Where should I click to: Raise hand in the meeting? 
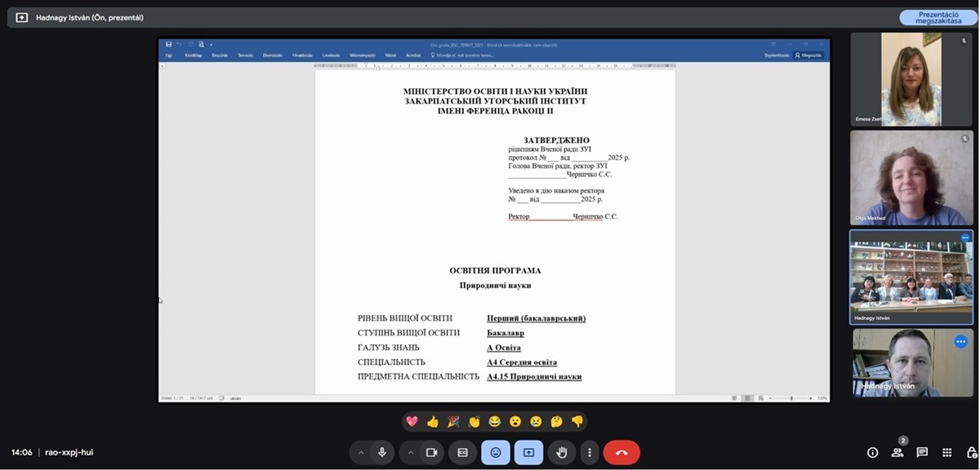point(562,452)
